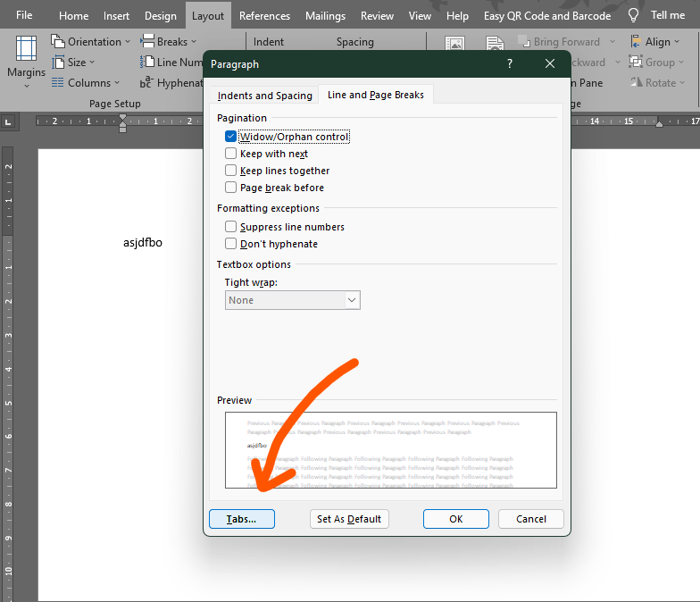Click the Paragraph dialog help button
This screenshot has height=602, width=700.
(510, 64)
